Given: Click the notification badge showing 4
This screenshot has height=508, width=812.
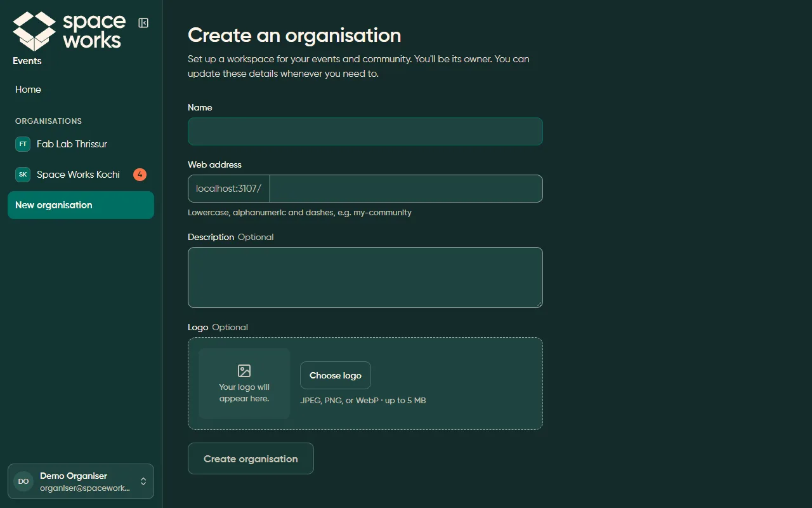Looking at the screenshot, I should tap(140, 175).
